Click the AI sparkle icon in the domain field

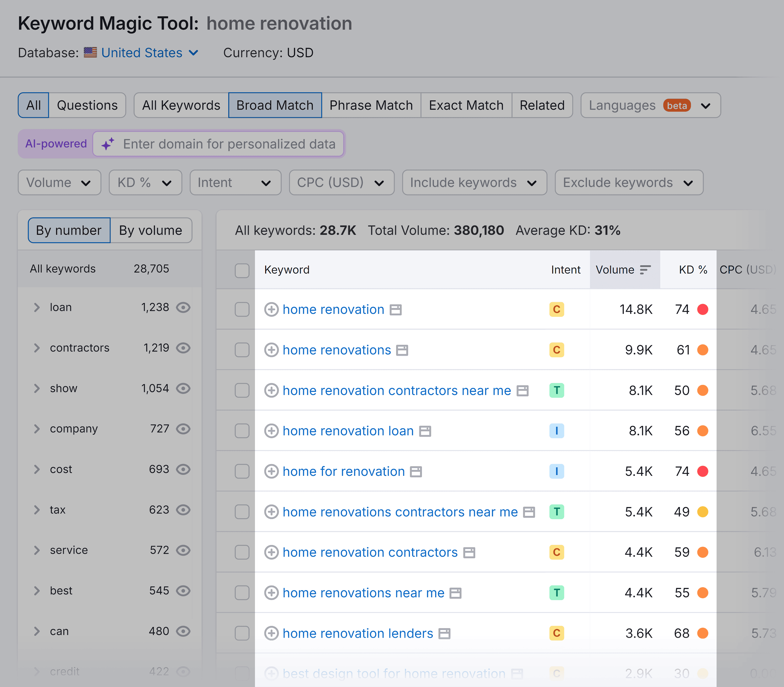click(x=108, y=144)
